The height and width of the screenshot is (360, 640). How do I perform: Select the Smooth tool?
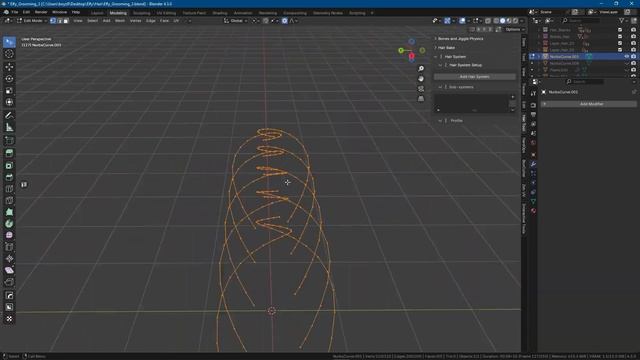9,235
